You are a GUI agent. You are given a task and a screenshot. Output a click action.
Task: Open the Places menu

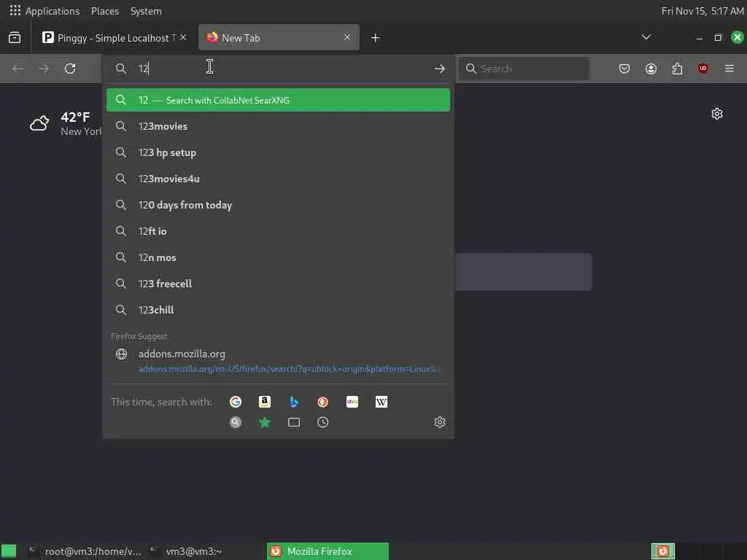pos(105,11)
